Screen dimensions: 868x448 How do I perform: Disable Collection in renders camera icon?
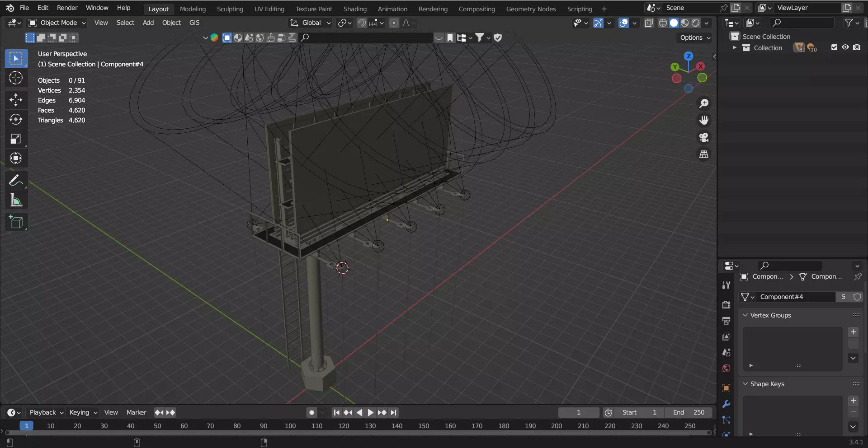coord(857,47)
